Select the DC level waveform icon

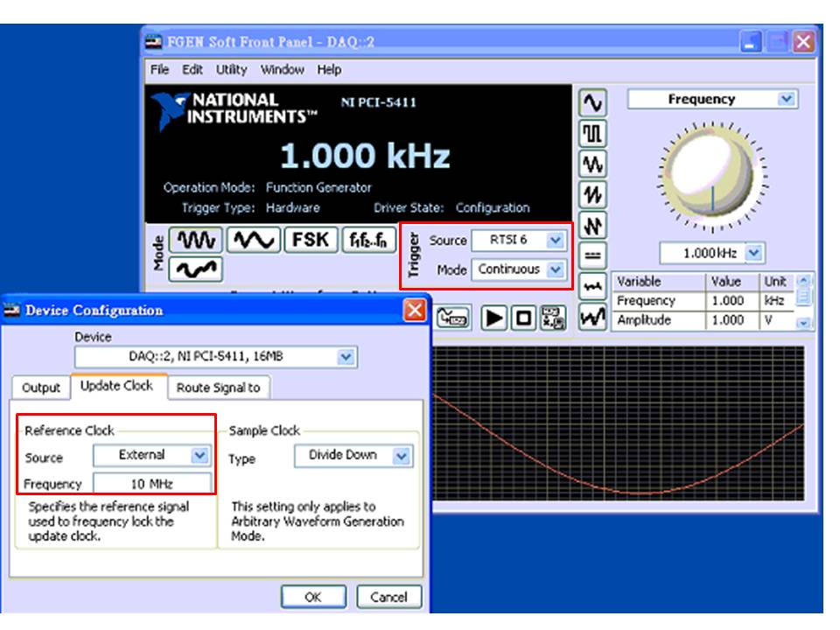[592, 255]
